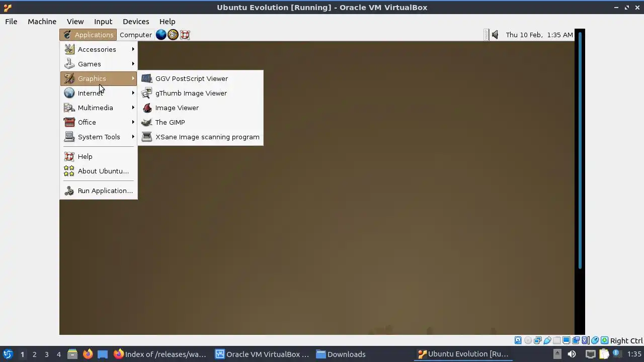Close the Applications menu in guest panel
Viewport: 644px width, 362px height.
tap(88, 35)
